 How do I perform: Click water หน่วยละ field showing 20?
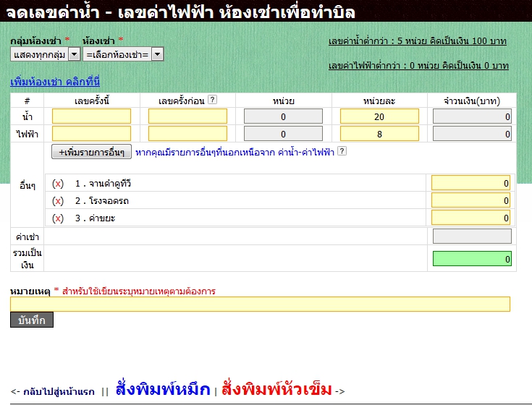click(379, 116)
